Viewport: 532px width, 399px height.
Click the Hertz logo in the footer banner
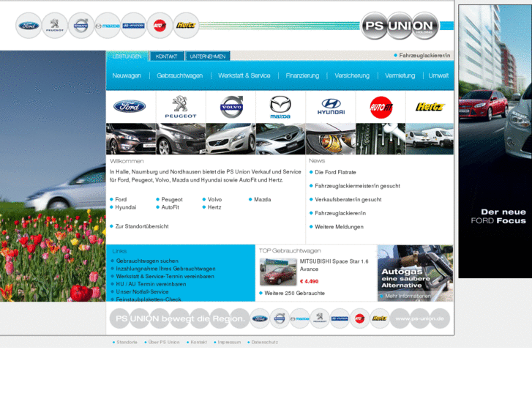pyautogui.click(x=380, y=318)
